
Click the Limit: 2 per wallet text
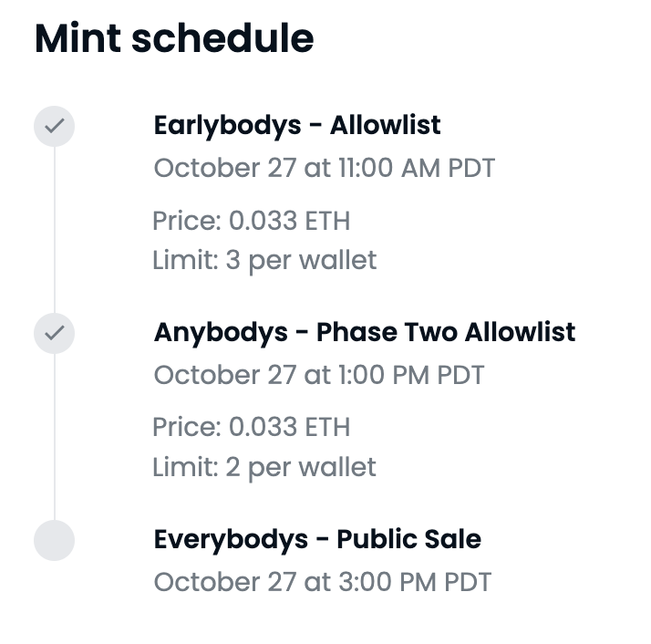[x=264, y=467]
